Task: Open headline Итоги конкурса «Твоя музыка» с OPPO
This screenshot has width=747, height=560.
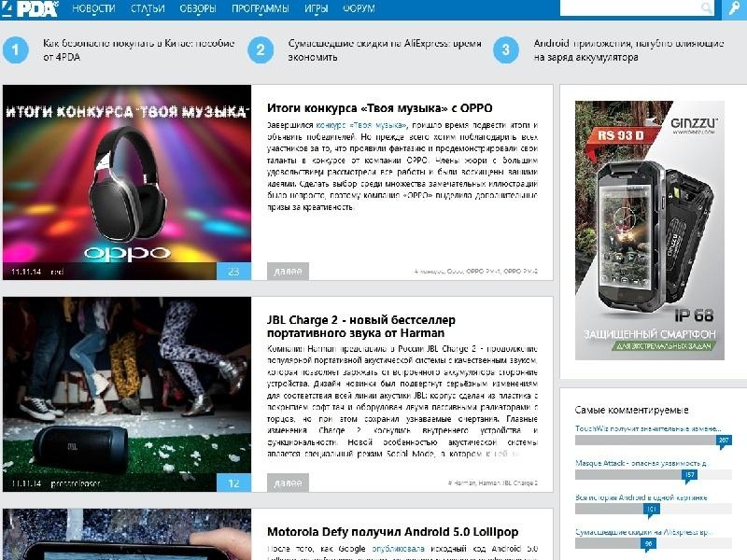Action: click(x=380, y=108)
